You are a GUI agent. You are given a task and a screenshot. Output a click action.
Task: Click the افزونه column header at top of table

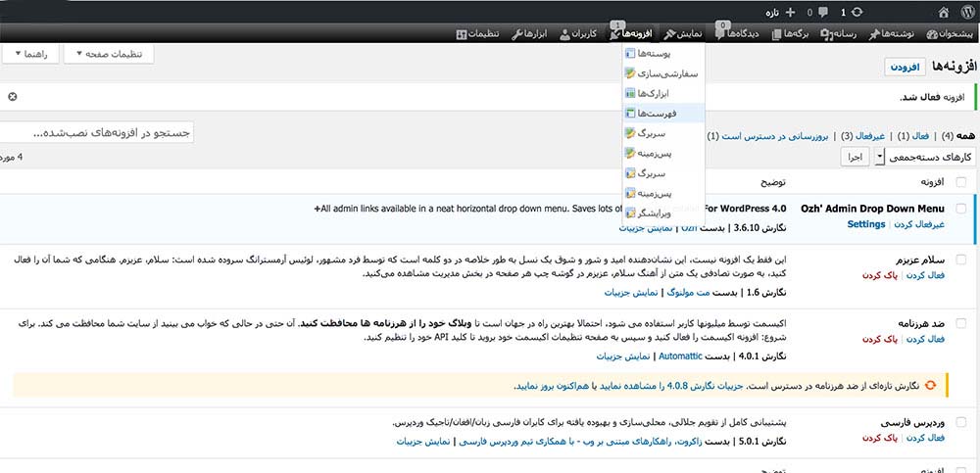pyautogui.click(x=931, y=182)
